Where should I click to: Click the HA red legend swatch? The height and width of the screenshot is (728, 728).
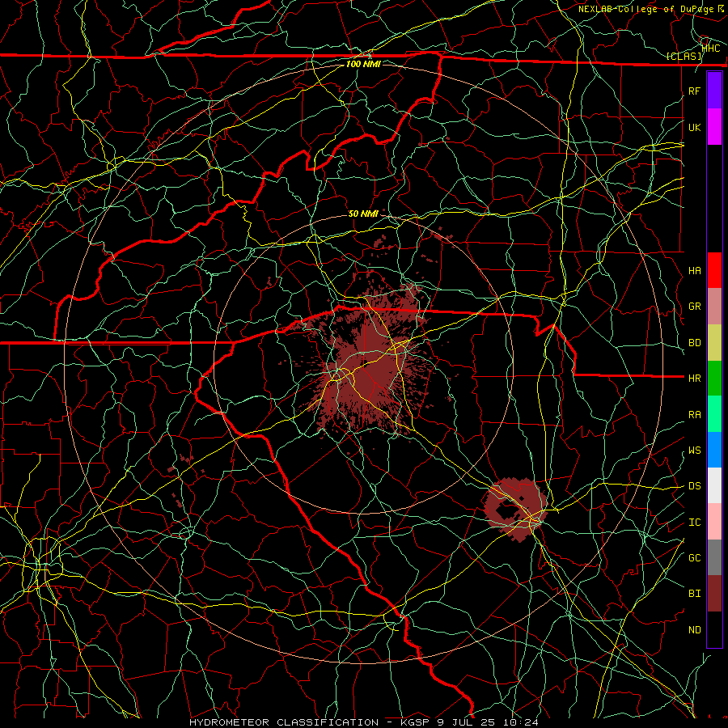[714, 270]
